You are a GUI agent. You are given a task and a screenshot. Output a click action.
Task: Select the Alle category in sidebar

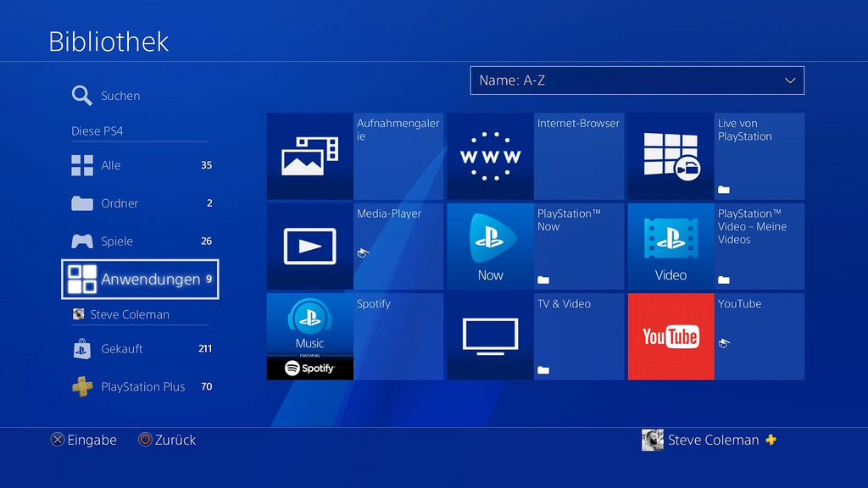(x=110, y=165)
